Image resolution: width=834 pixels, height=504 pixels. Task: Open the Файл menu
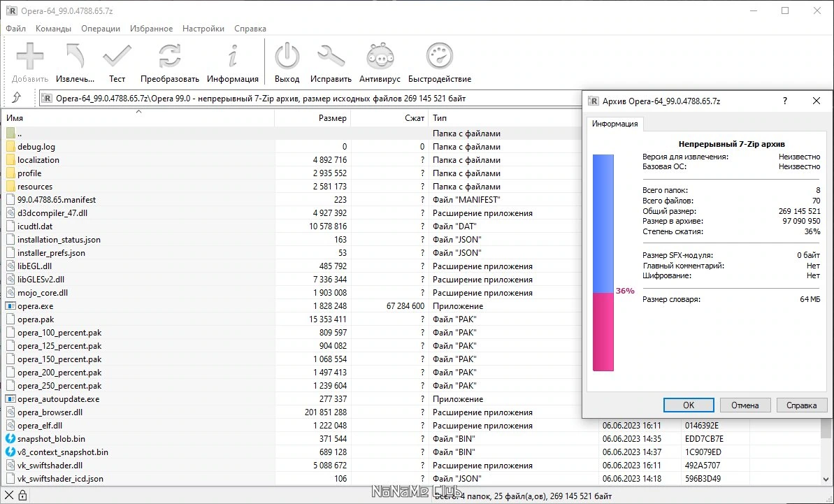pos(16,29)
